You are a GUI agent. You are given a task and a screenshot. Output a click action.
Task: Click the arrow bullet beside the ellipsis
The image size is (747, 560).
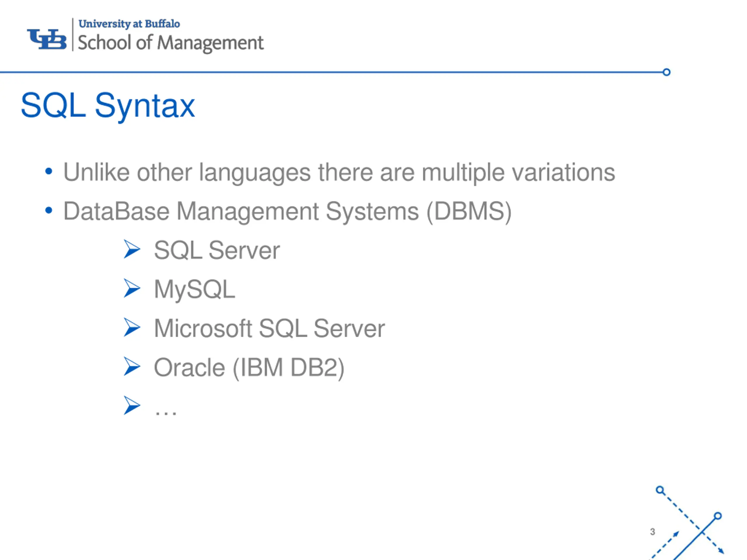(132, 405)
